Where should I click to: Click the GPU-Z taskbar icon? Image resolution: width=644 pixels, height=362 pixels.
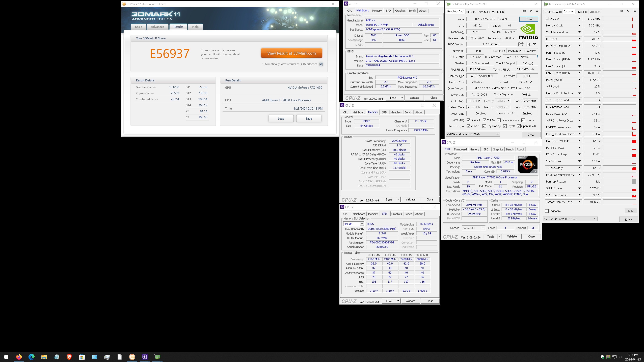click(157, 357)
